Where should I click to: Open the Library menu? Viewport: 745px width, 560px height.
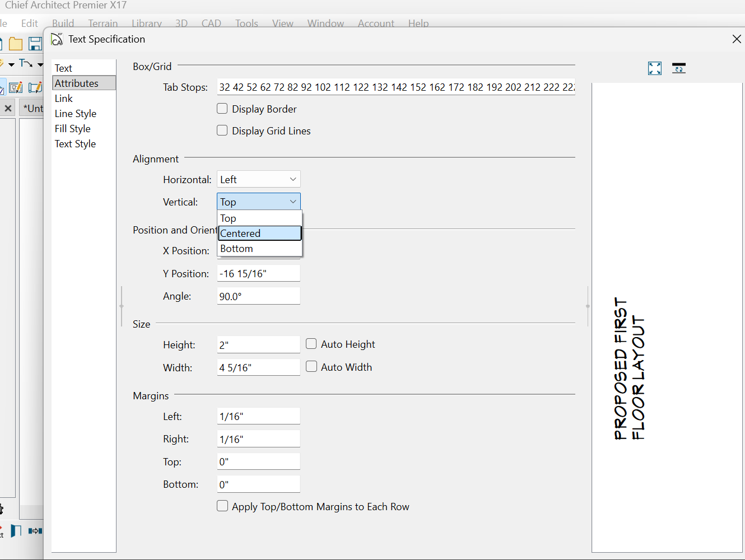coord(147,24)
